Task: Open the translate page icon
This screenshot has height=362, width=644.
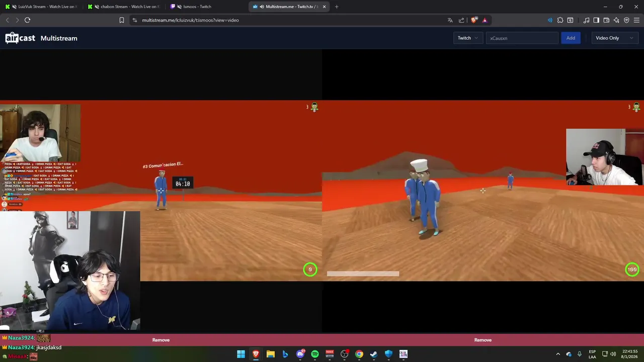Action: [450, 20]
